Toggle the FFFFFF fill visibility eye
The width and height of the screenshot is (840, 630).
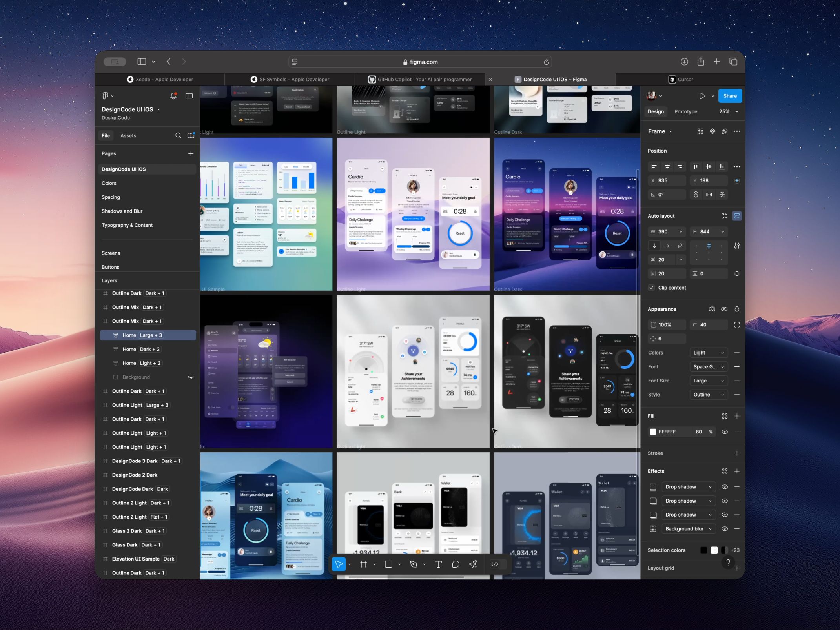click(x=725, y=432)
